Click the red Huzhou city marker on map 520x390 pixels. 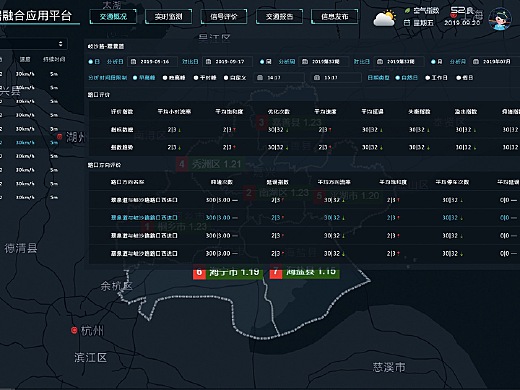60,136
